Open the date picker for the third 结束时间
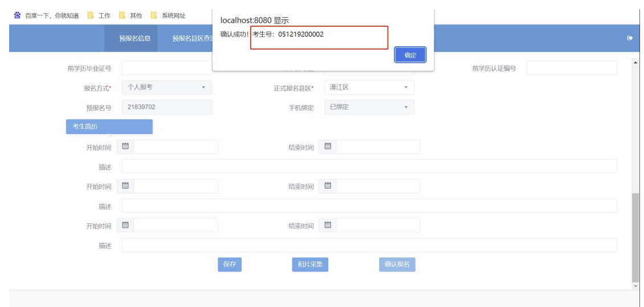Image resolution: width=644 pixels, height=307 pixels. point(328,225)
